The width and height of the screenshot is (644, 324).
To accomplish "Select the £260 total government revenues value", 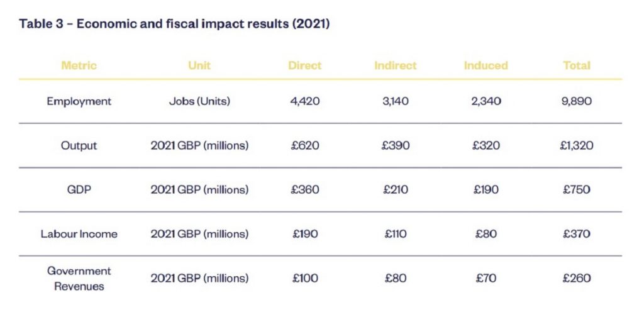I will (577, 278).
